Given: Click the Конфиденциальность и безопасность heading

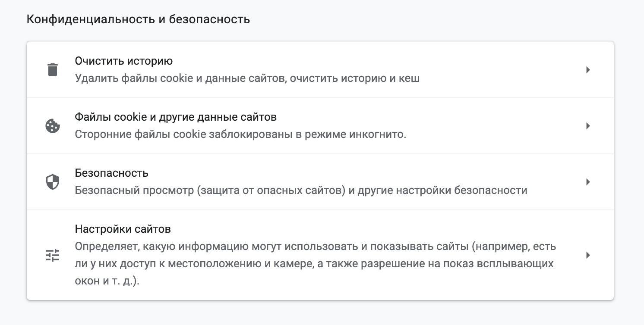Looking at the screenshot, I should [138, 19].
